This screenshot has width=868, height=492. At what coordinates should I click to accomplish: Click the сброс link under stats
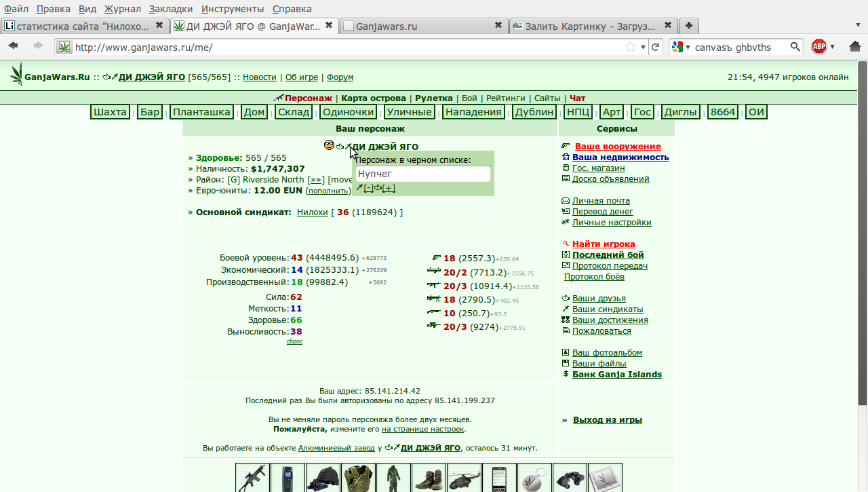click(x=294, y=341)
